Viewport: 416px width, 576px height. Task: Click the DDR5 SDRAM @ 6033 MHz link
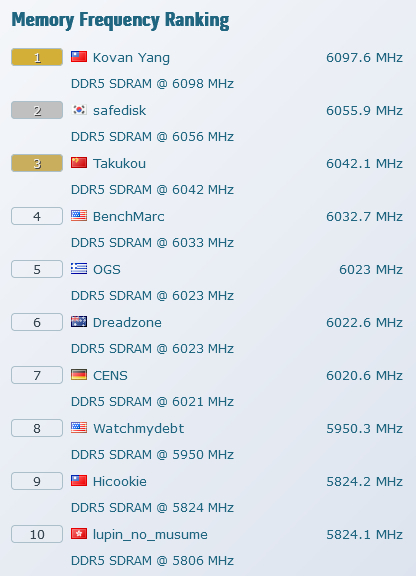tap(153, 242)
